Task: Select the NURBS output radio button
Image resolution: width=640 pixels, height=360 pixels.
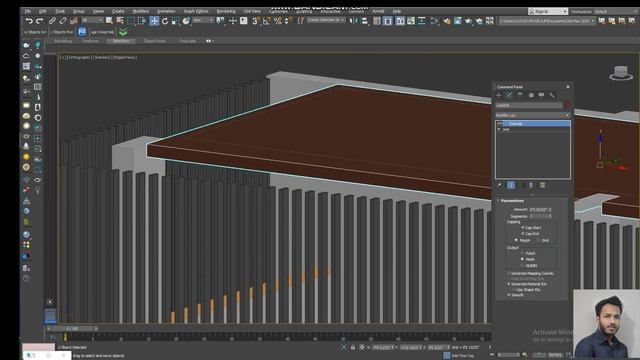Action: [522, 265]
